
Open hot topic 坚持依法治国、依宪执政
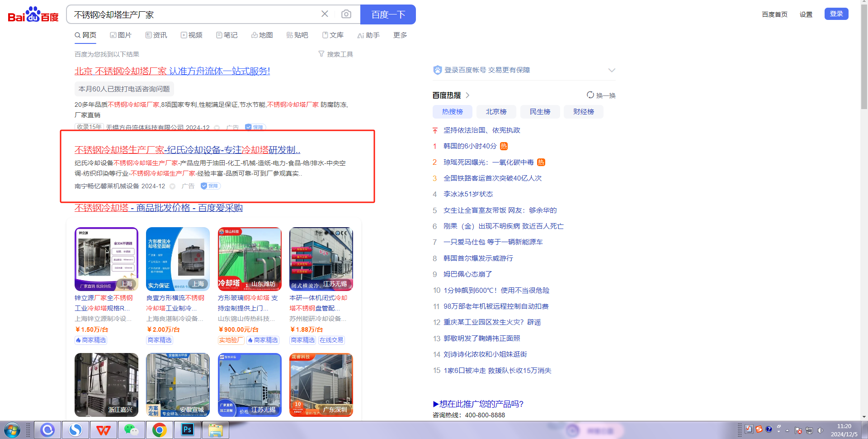pyautogui.click(x=482, y=130)
